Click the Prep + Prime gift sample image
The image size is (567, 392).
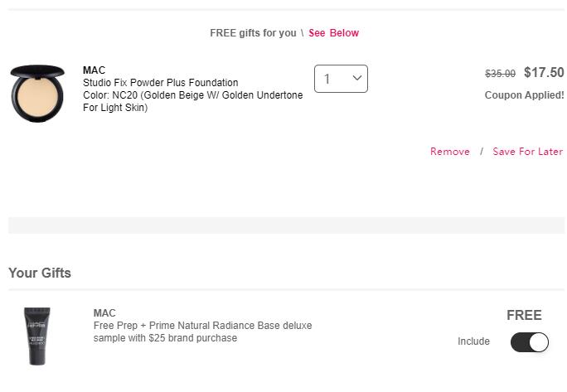[x=36, y=336]
